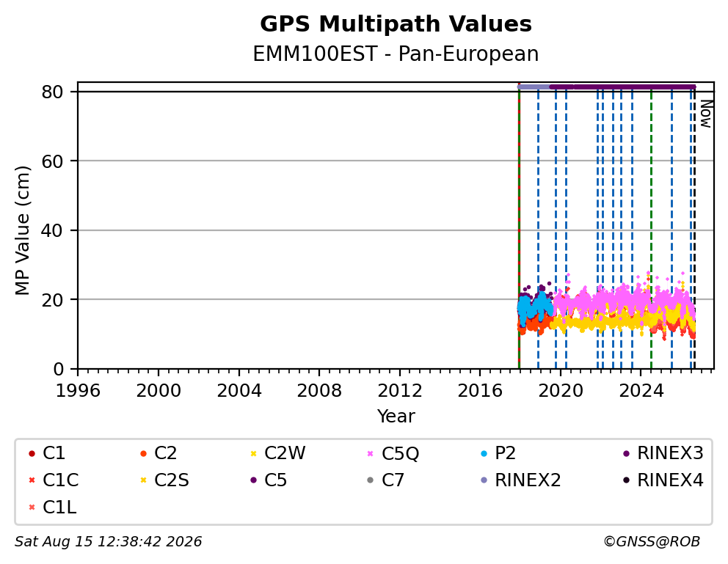Click the ©GNSS@ROB credit text

coord(652,542)
